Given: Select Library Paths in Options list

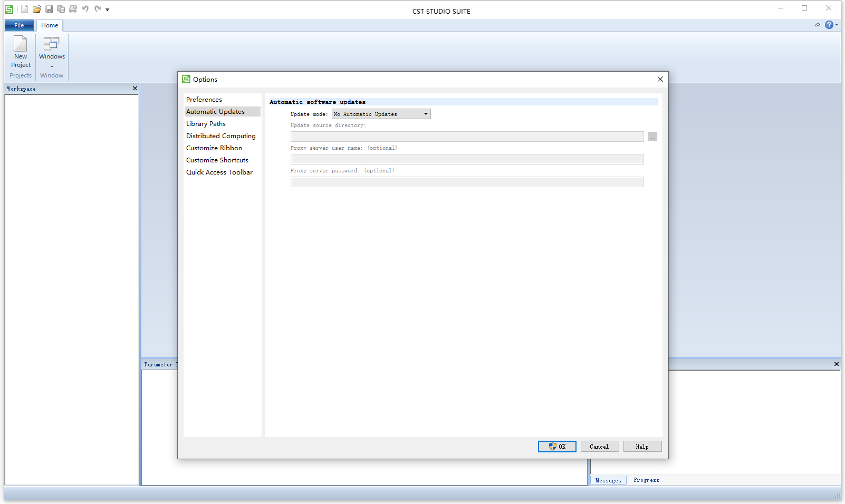Looking at the screenshot, I should 222,124.
